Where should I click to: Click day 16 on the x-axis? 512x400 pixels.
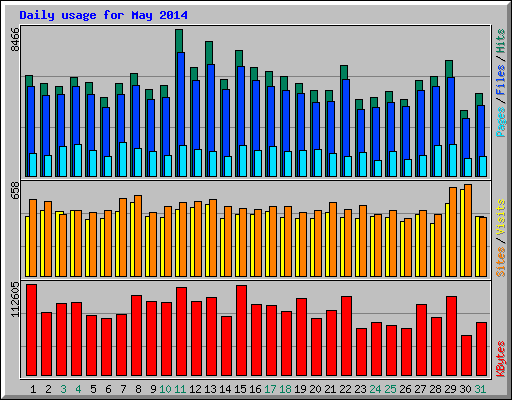(255, 389)
